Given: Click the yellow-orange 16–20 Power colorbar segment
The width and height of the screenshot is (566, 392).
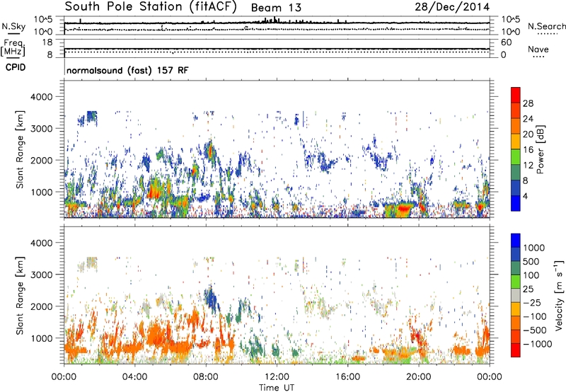Looking at the screenshot, I should coord(516,141).
